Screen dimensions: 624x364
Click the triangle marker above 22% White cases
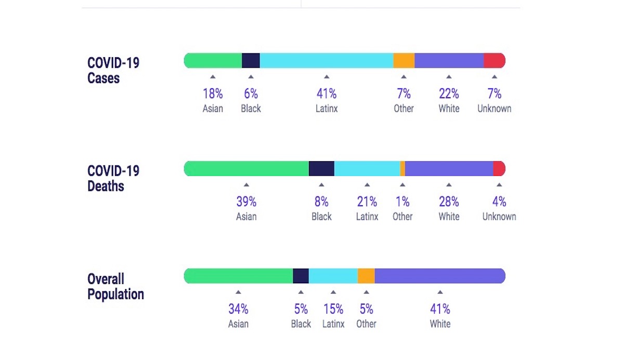[449, 77]
